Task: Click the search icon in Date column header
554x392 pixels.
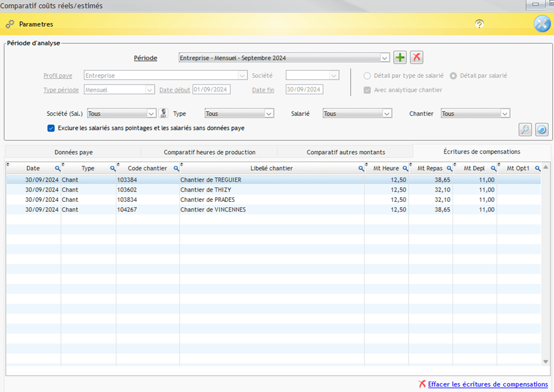Action: pyautogui.click(x=58, y=169)
